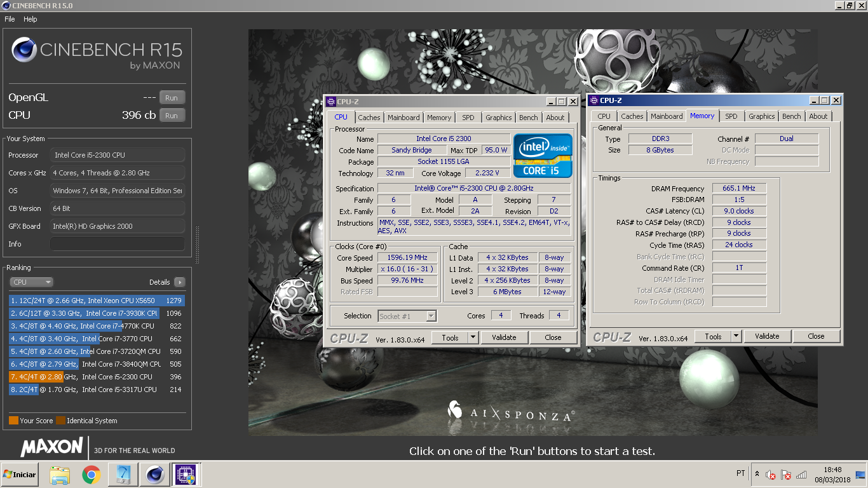Image resolution: width=868 pixels, height=488 pixels.
Task: Switch to About tab in left CPU-Z
Action: tap(555, 118)
